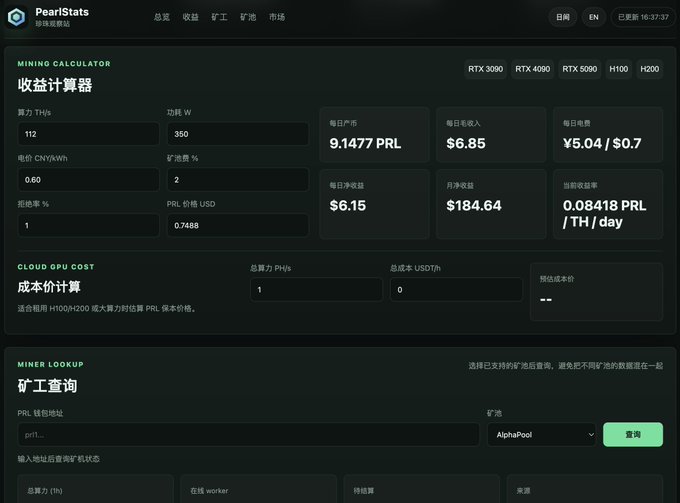The image size is (680, 503).
Task: Focus the 电价 CNY/kWh input field
Action: coord(88,180)
